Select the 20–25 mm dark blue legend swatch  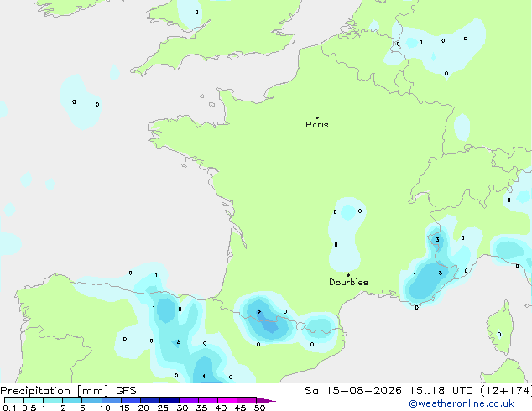[150, 400]
